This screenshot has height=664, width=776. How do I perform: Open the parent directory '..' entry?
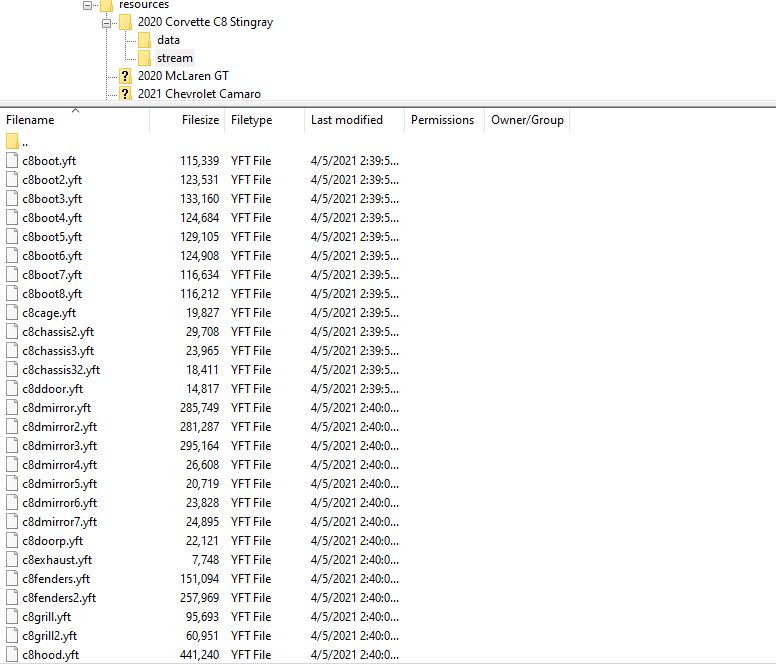[x=25, y=142]
